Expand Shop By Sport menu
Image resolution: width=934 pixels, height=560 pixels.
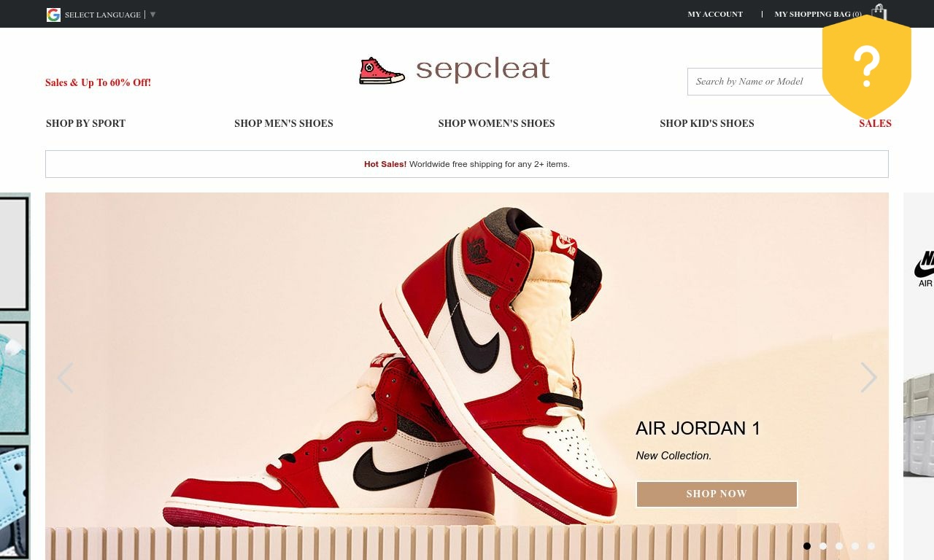[85, 123]
